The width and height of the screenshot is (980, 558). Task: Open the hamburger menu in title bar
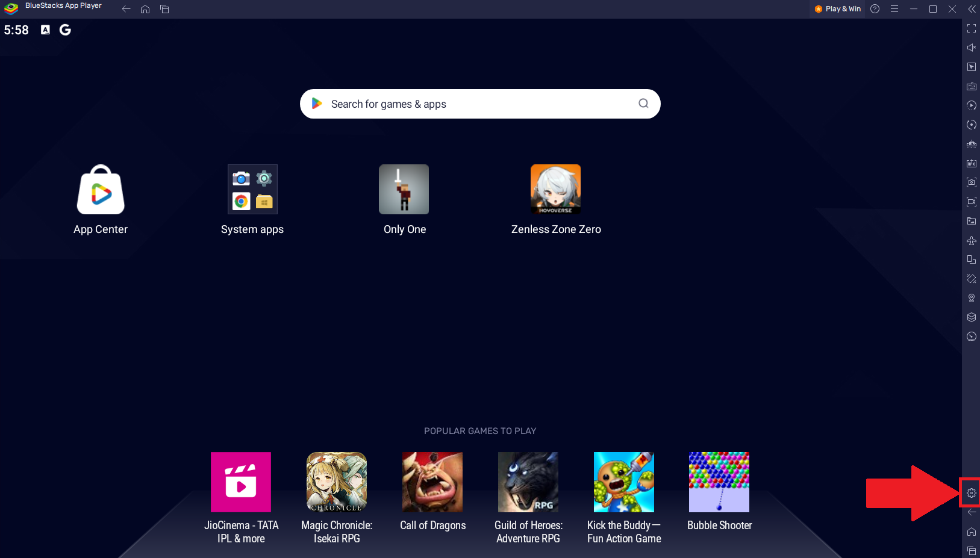894,9
